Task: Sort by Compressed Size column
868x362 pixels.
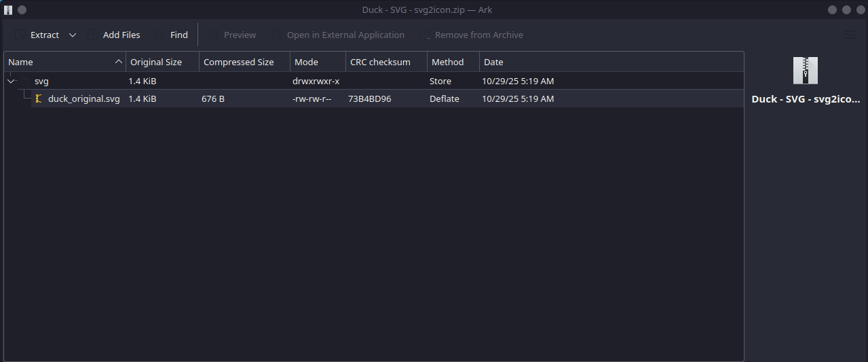Action: (245, 62)
